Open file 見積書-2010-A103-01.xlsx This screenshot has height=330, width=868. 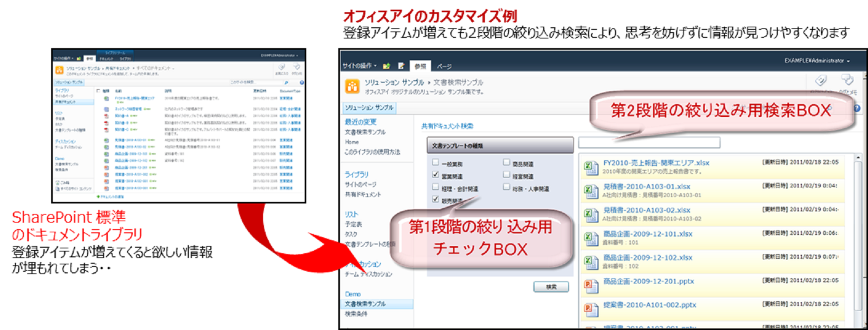pos(647,186)
